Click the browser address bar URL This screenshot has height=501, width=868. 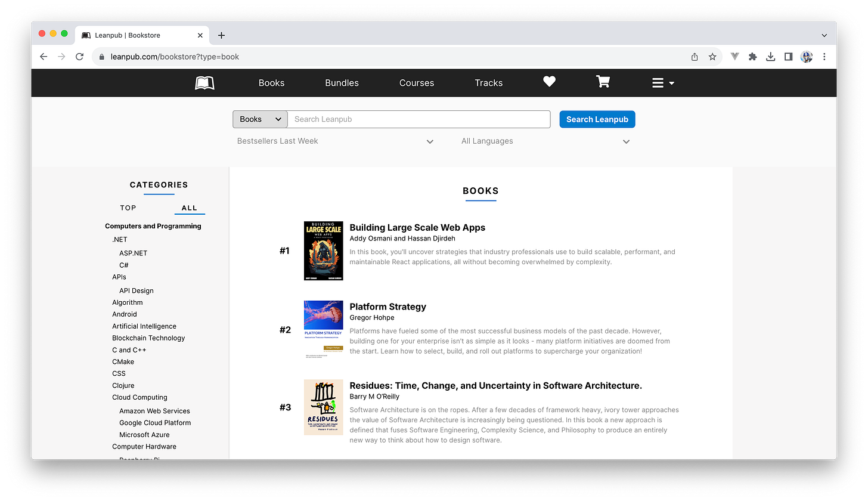pos(175,57)
